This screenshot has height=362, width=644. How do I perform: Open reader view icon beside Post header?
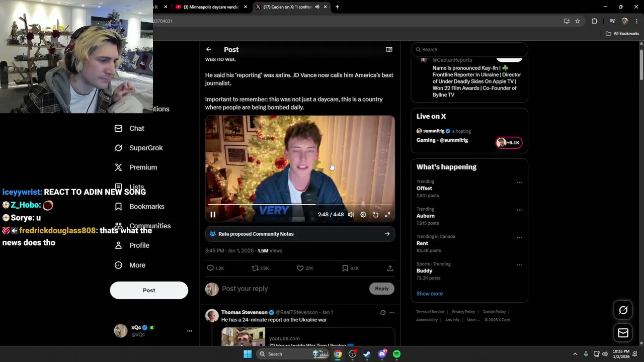coord(389,49)
